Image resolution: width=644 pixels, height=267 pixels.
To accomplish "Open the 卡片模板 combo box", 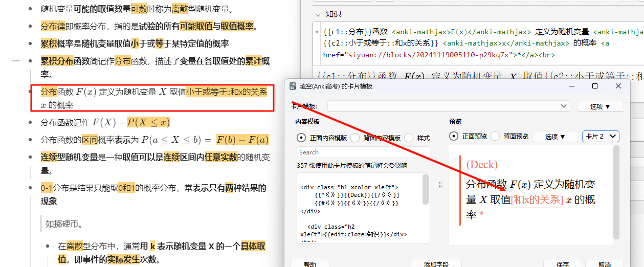I will 449,106.
